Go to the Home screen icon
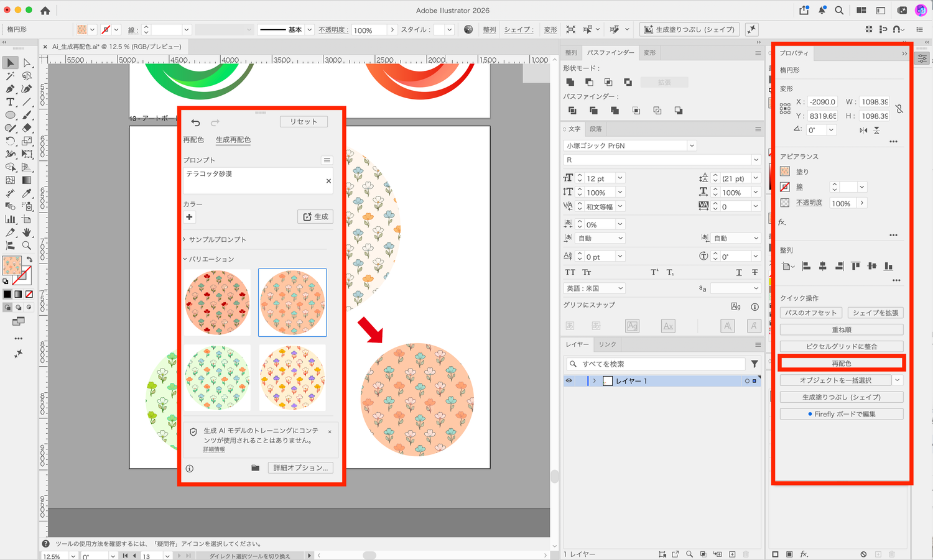The width and height of the screenshot is (933, 560). click(45, 11)
